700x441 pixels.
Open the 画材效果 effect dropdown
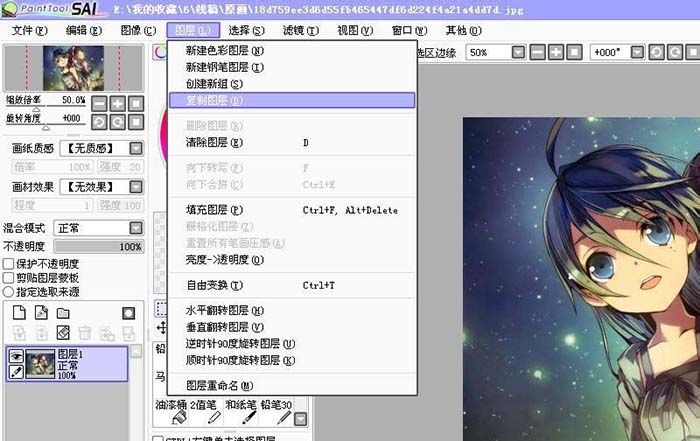[136, 187]
